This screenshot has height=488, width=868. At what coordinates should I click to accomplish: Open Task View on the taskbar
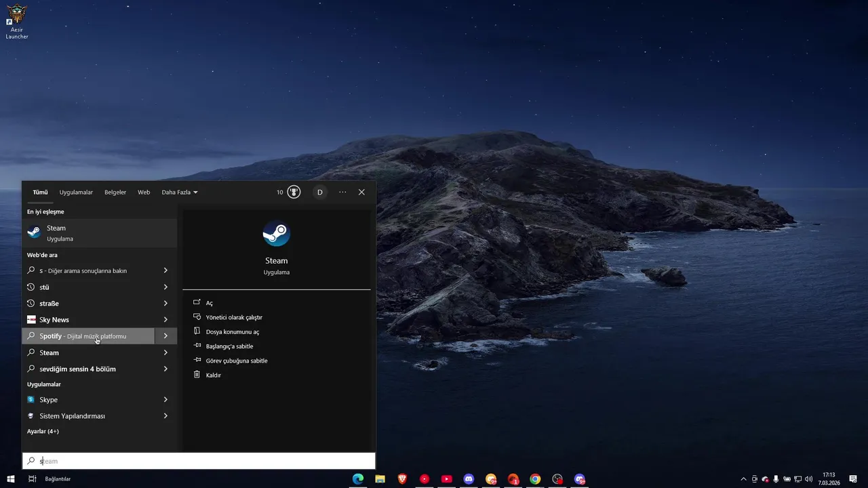32,479
